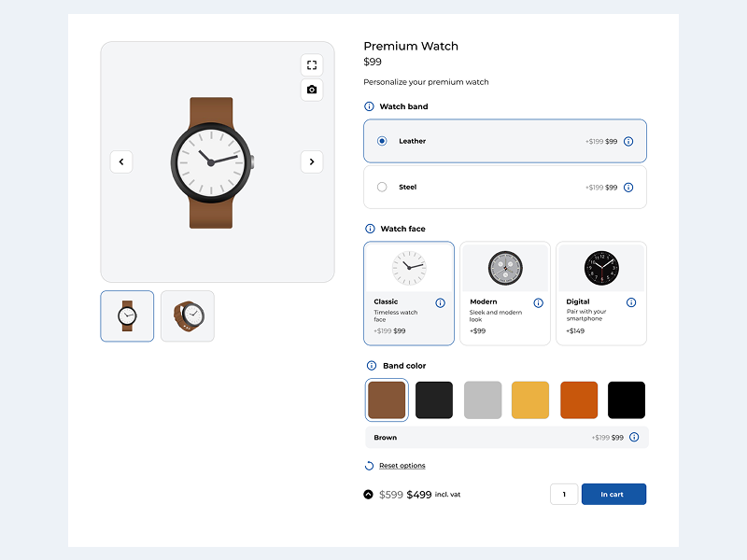Select the second watch thumbnail
747x560 pixels.
[187, 315]
